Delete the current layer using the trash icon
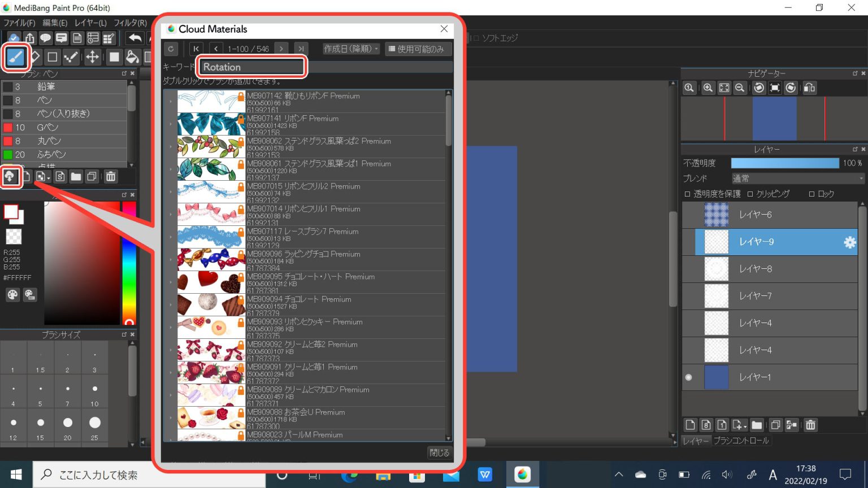 pos(810,425)
